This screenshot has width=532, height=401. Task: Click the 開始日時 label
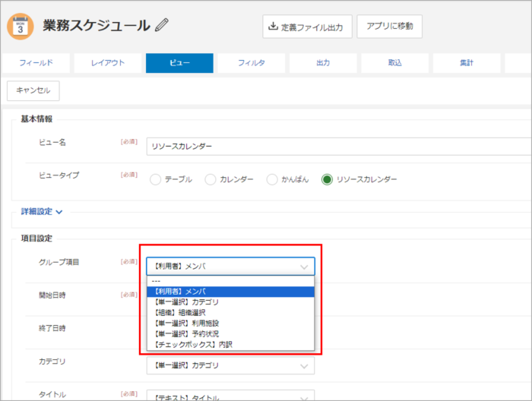coord(52,295)
